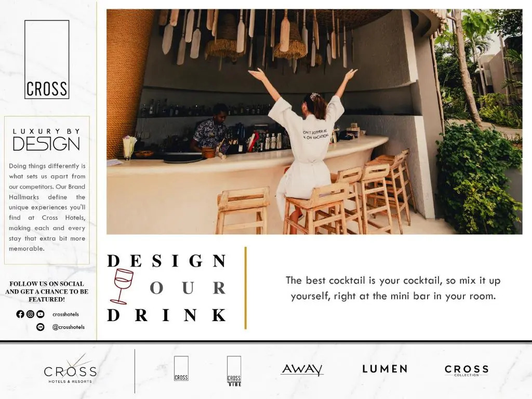Select the Brand Hallmarks paragraph
Viewport: 532px width, 399px height.
pos(47,207)
